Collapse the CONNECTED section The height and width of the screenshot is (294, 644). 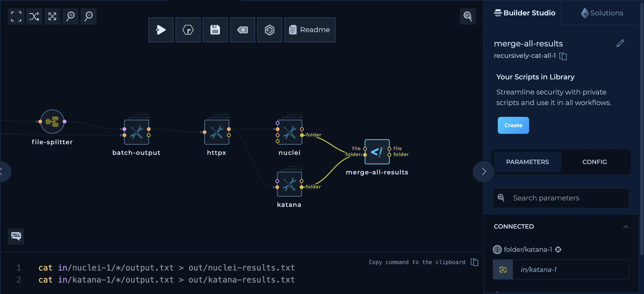tap(626, 227)
